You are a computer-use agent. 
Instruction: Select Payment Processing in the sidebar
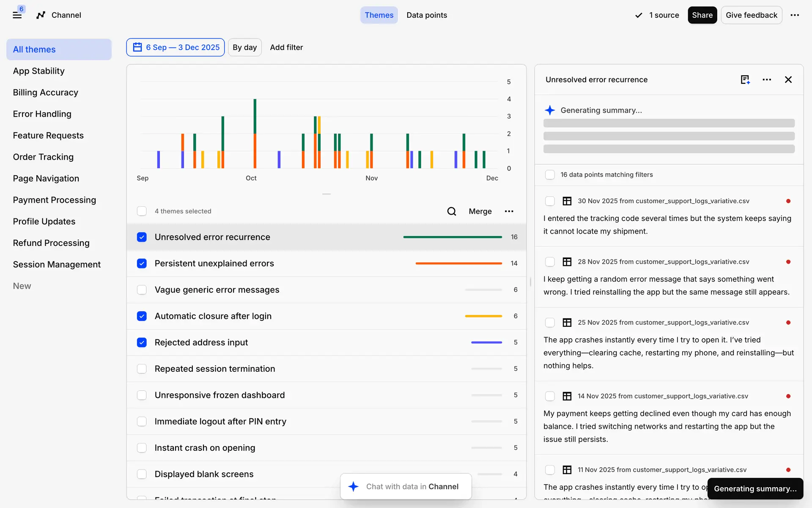54,200
